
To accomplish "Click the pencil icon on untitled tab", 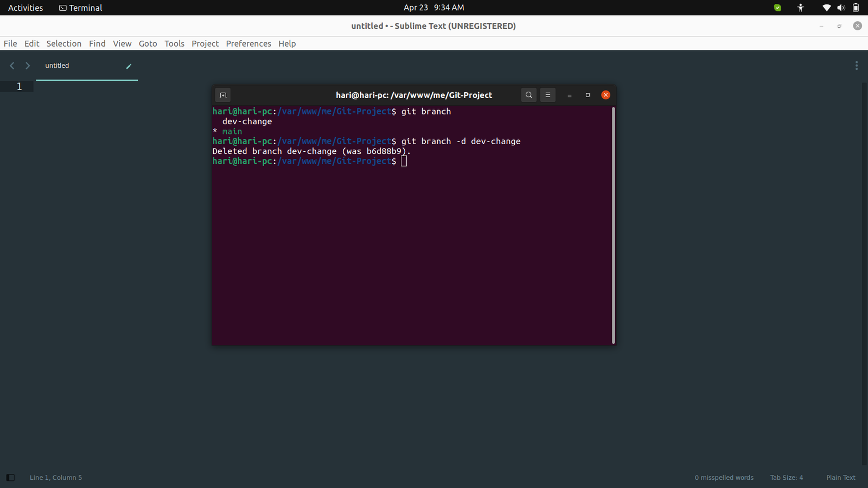I will [x=129, y=66].
